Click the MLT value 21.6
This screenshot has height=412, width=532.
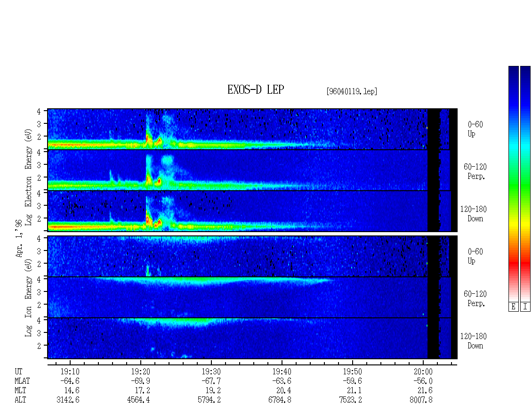click(425, 390)
